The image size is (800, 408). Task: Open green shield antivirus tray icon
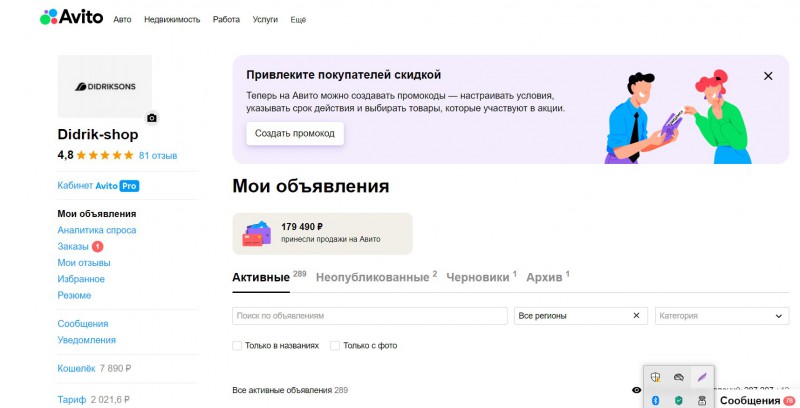tap(679, 400)
